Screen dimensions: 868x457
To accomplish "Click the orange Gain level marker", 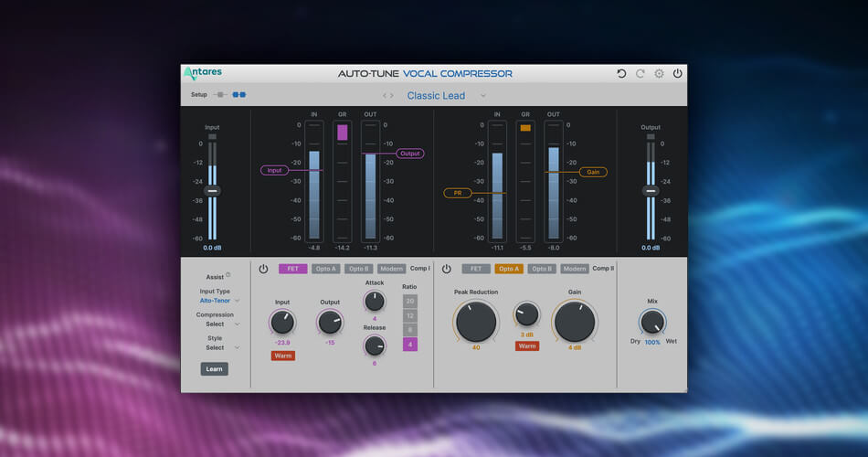I will click(593, 172).
